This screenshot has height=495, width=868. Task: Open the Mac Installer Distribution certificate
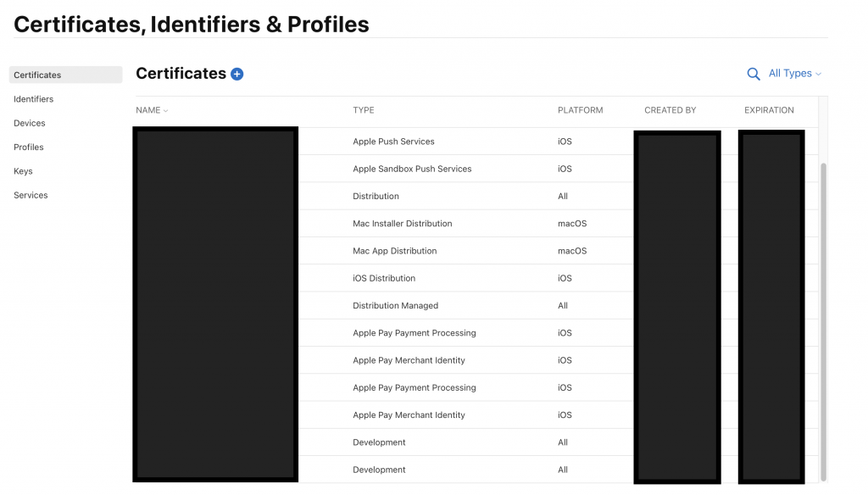(x=403, y=224)
